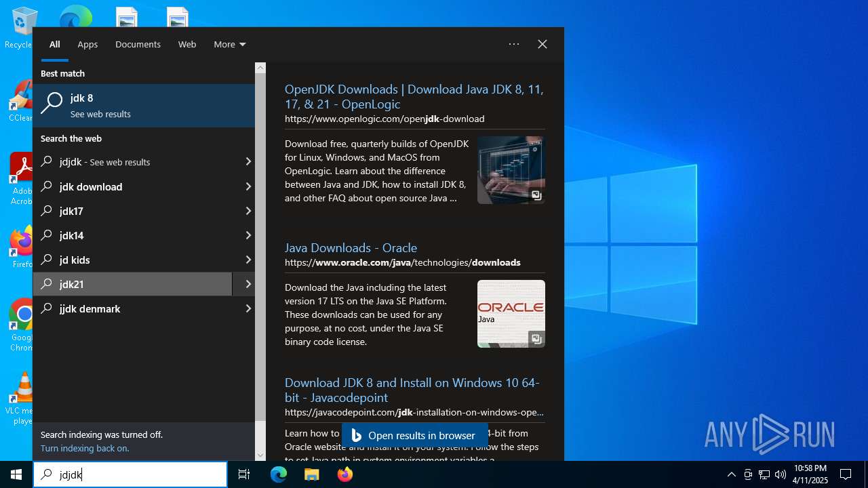
Task: Open the Adobe Acrobat desktop shortcut
Action: click(20, 179)
